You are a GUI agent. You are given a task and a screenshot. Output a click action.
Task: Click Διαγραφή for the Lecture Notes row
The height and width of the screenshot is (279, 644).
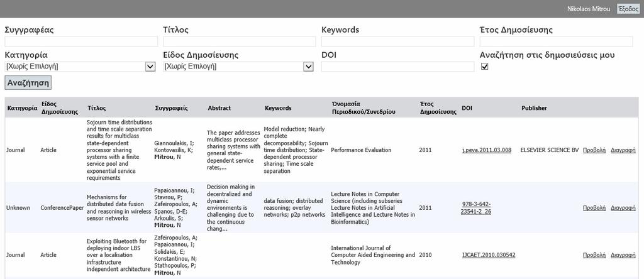pos(623,207)
